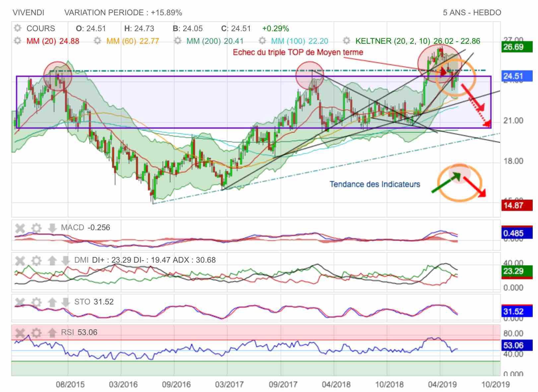538x392 pixels.
Task: Open MACD indicator settings gear
Action: (x=36, y=228)
